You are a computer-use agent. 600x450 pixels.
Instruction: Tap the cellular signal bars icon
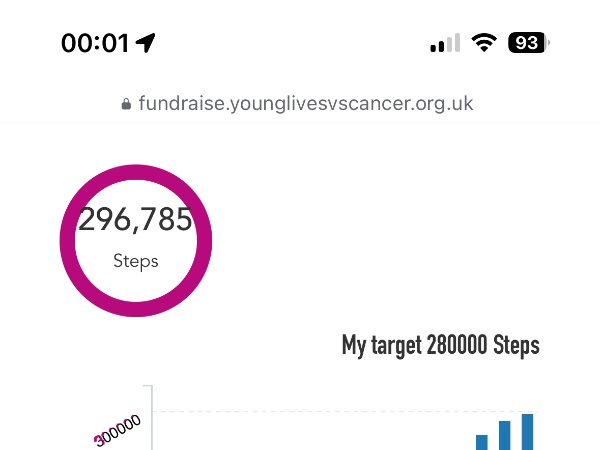445,43
